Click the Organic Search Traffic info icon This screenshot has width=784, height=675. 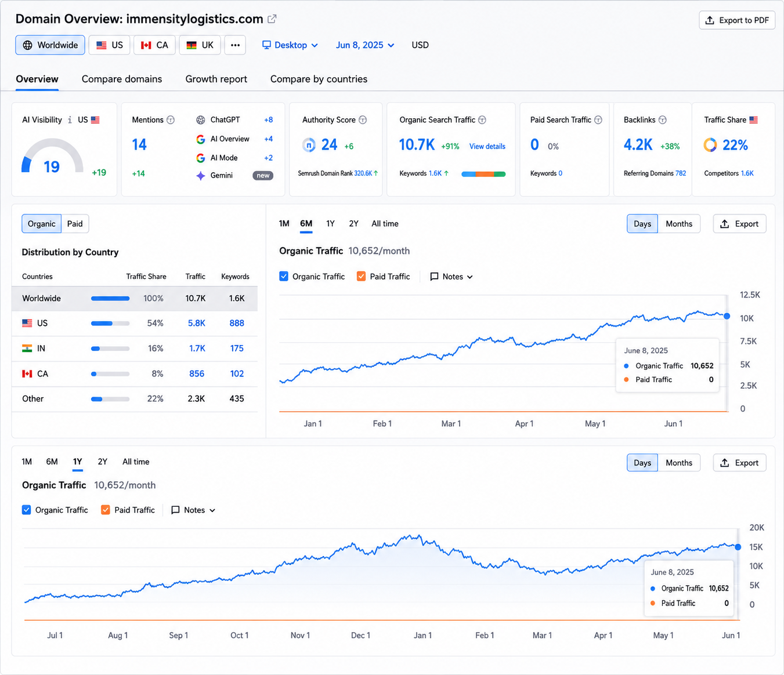coord(482,120)
